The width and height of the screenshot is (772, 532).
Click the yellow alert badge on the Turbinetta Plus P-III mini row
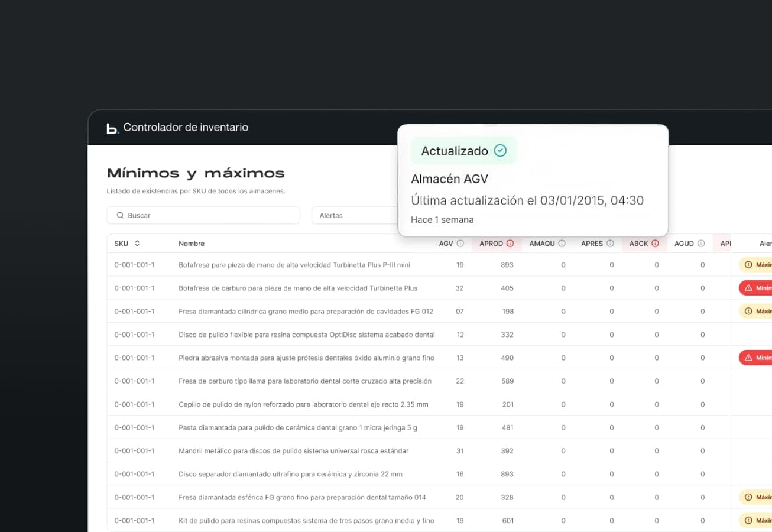coord(755,265)
